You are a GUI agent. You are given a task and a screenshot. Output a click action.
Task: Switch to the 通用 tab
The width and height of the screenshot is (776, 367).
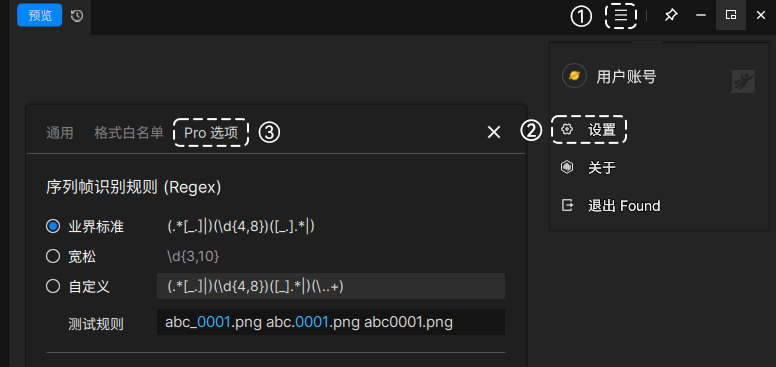(60, 133)
